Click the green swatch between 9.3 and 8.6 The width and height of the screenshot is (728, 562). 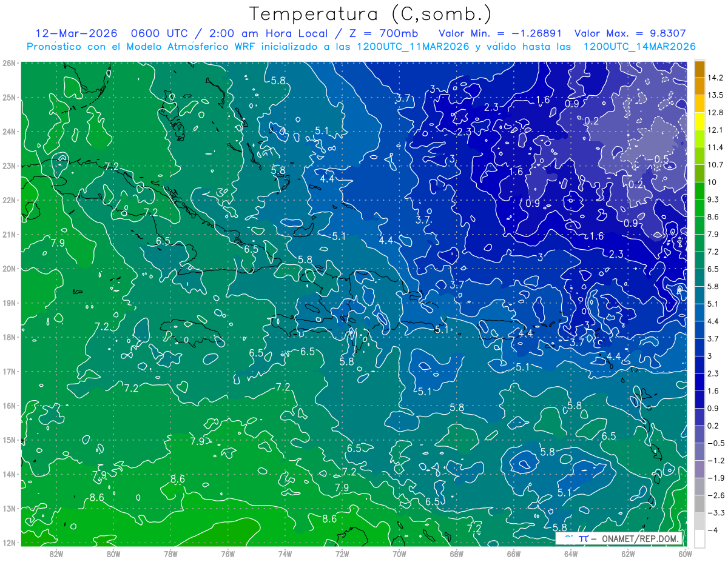click(x=699, y=208)
